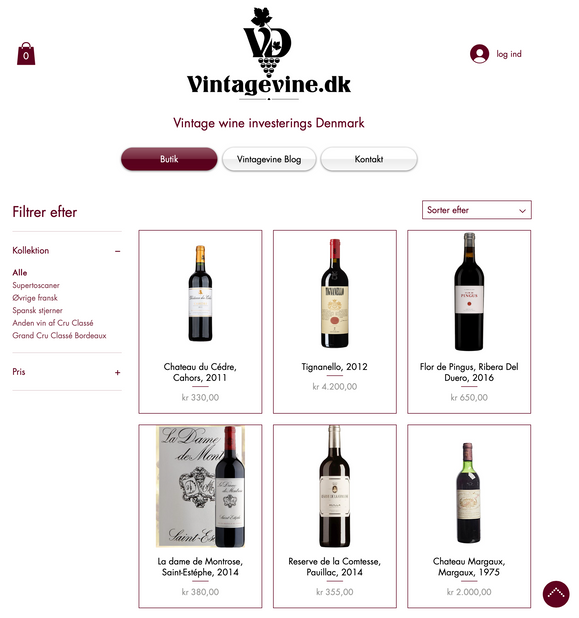This screenshot has width=579, height=618.
Task: Click the log ind link
Action: pos(509,54)
